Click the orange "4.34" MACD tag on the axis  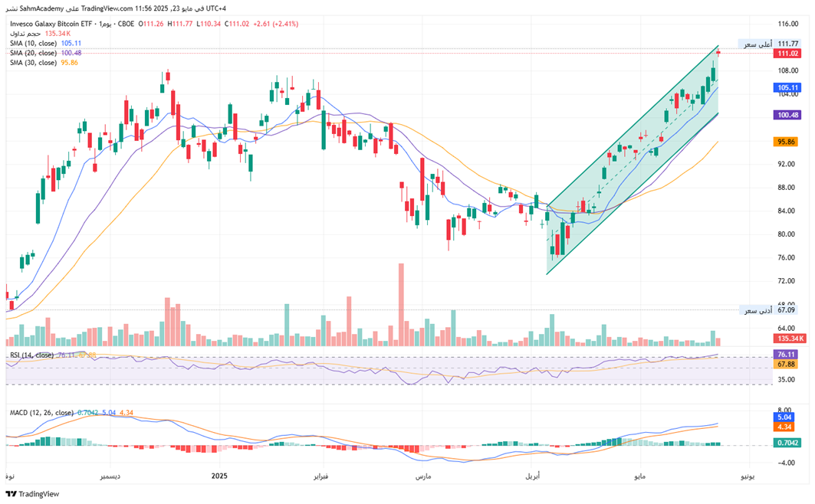(784, 427)
